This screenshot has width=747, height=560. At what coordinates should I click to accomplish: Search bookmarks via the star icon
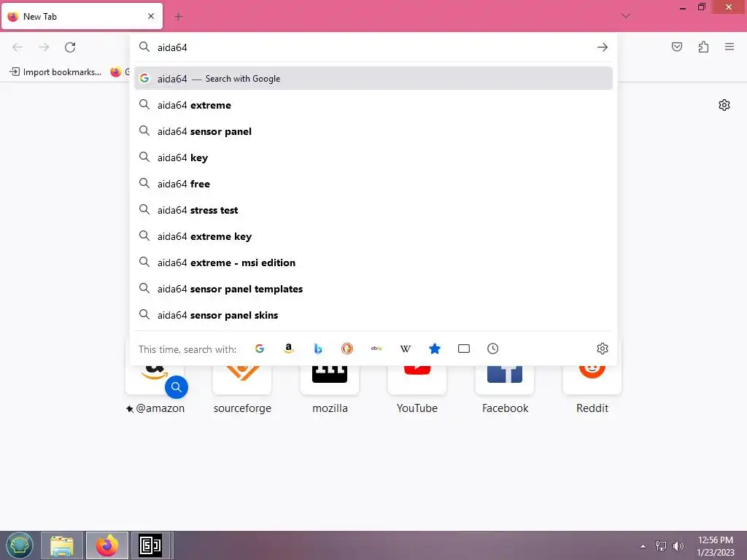click(435, 349)
